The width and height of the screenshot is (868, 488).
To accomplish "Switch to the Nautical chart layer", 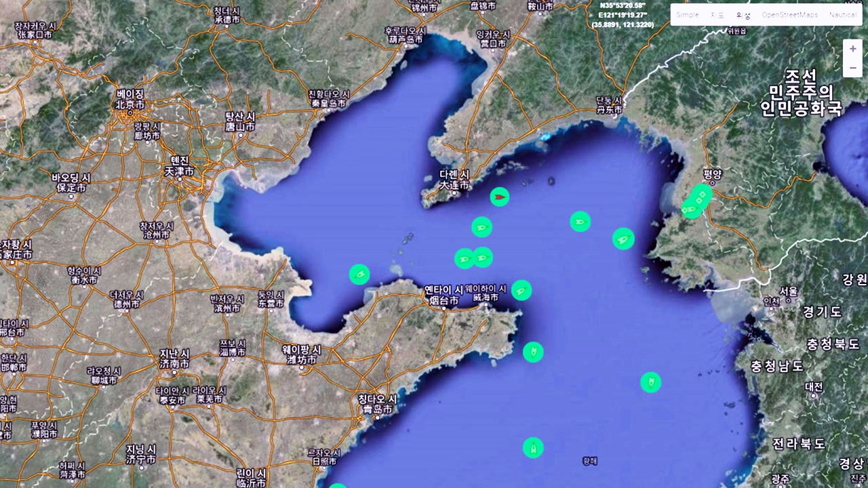I will (842, 15).
